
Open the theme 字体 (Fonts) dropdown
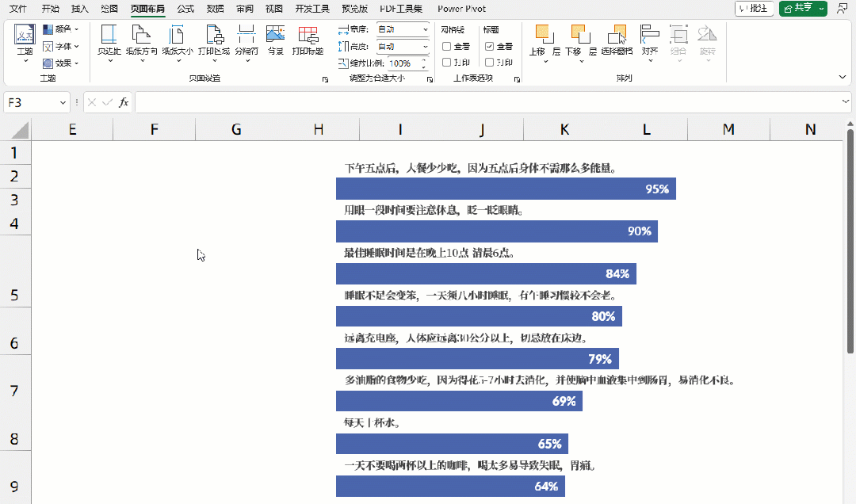(60, 47)
